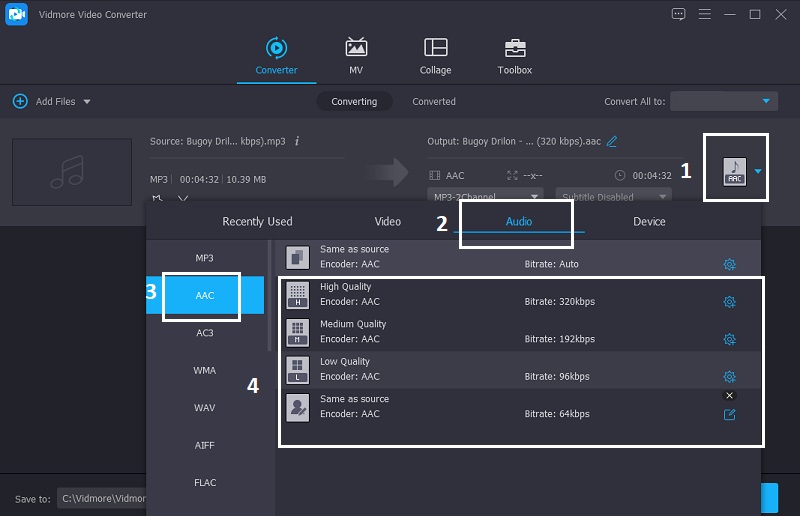Click the AAC output format icon
The height and width of the screenshot is (516, 800).
(x=735, y=171)
